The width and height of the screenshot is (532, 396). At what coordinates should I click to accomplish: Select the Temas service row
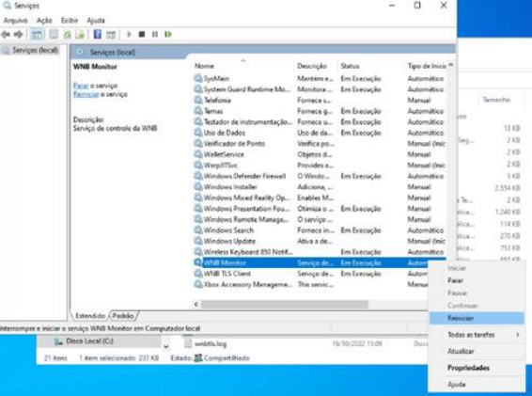[319, 111]
